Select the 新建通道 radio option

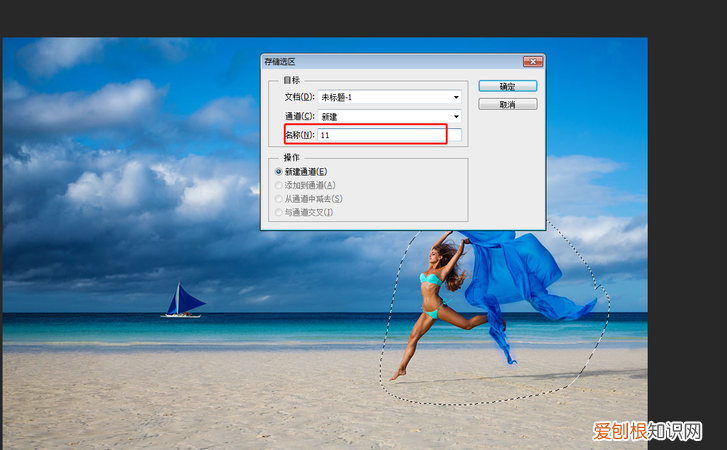(x=279, y=172)
